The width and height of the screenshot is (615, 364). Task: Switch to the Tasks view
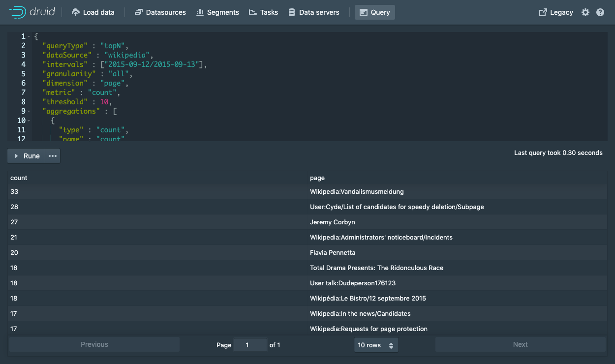coord(264,12)
